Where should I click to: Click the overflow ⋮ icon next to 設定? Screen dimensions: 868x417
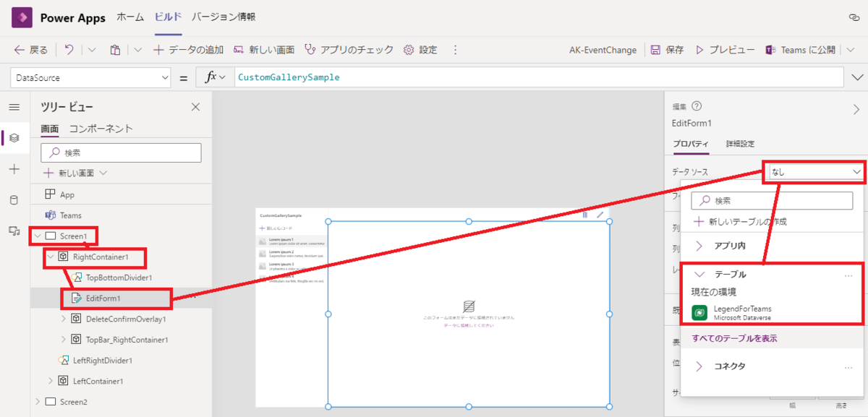(455, 50)
